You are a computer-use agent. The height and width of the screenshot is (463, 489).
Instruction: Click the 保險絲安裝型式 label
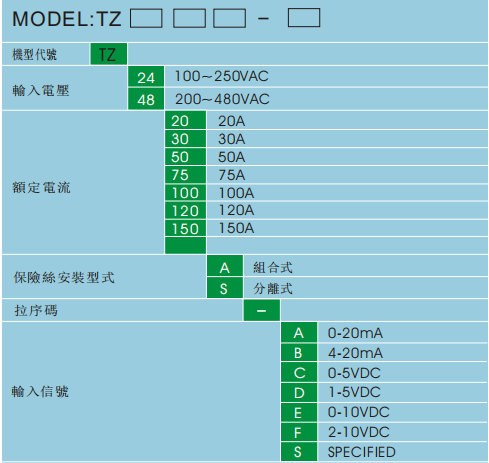tap(64, 277)
